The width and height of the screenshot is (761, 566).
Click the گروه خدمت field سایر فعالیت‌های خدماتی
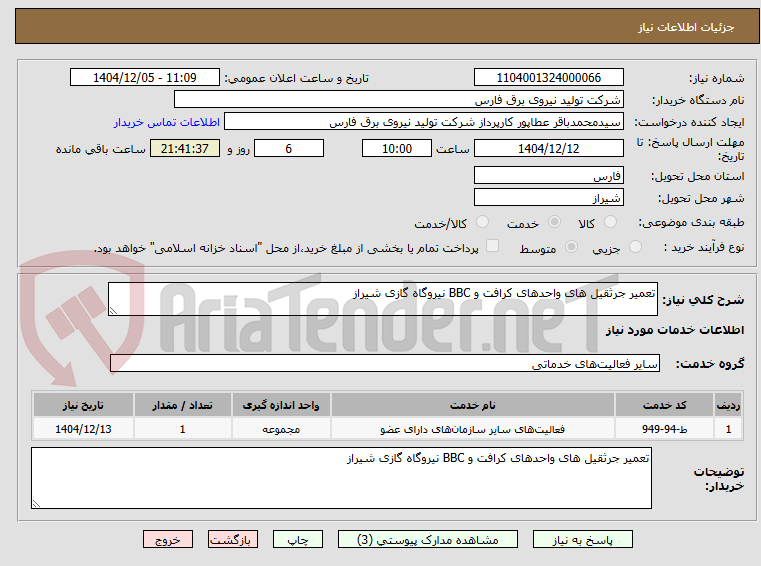pyautogui.click(x=385, y=363)
